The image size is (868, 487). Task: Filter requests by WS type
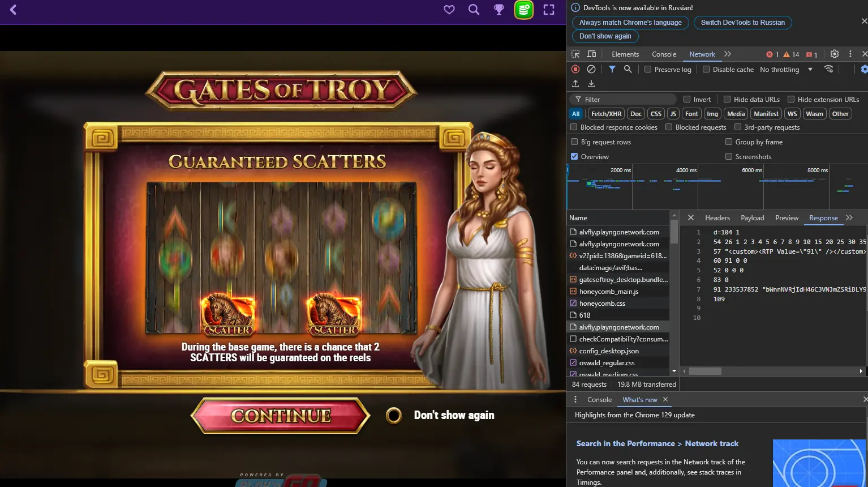click(x=792, y=114)
